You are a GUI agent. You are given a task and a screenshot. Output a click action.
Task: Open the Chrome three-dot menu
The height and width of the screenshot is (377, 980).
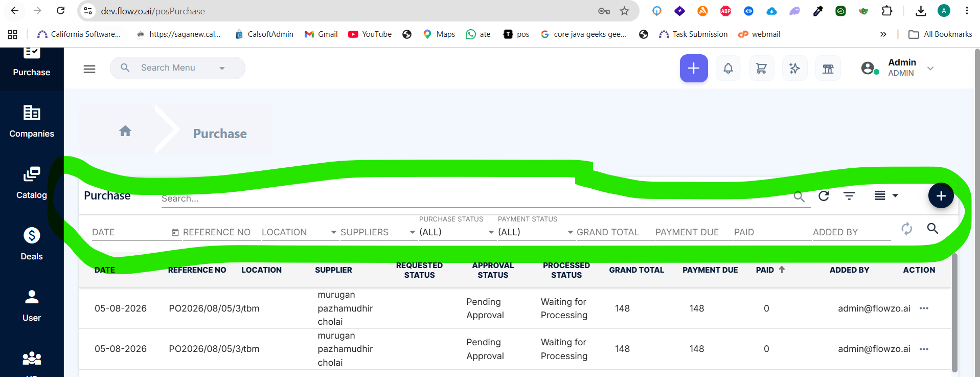click(967, 11)
